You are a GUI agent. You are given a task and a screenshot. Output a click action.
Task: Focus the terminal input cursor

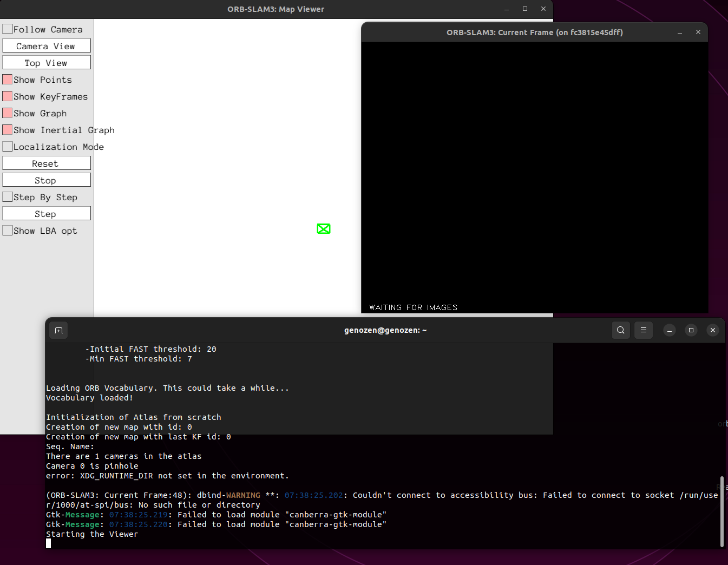(x=48, y=543)
